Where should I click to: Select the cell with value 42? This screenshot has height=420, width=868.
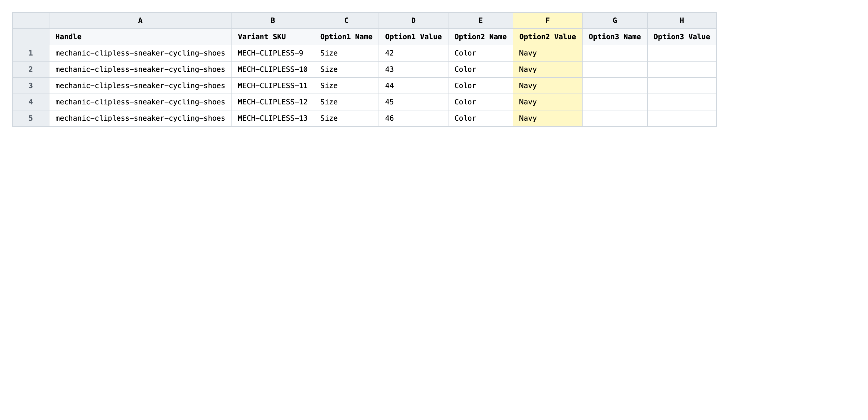[413, 53]
